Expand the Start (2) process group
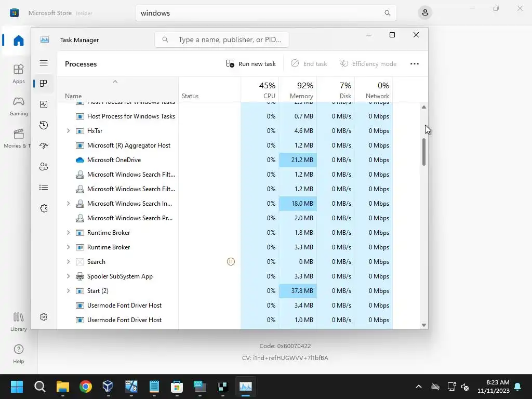Image resolution: width=532 pixels, height=399 pixels. point(68,291)
